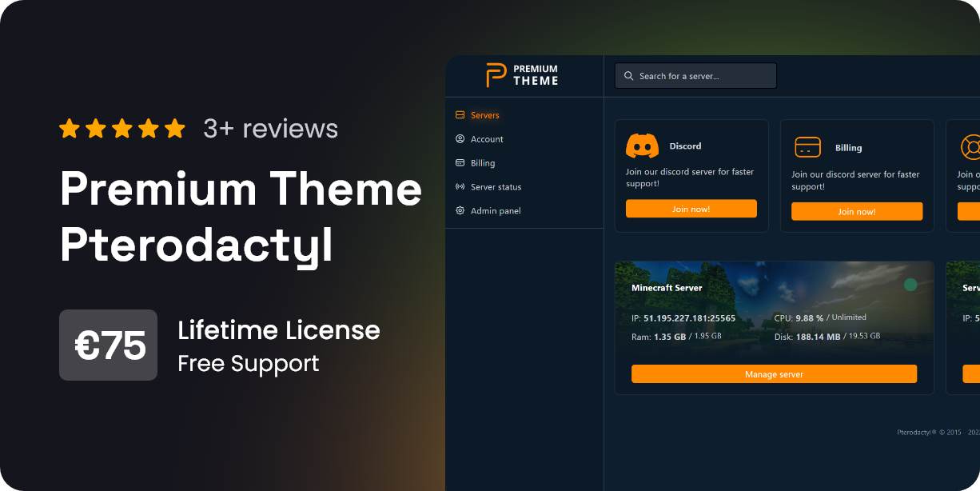Viewport: 980px width, 491px height.
Task: Click the Minecraft Server title
Action: coord(667,288)
